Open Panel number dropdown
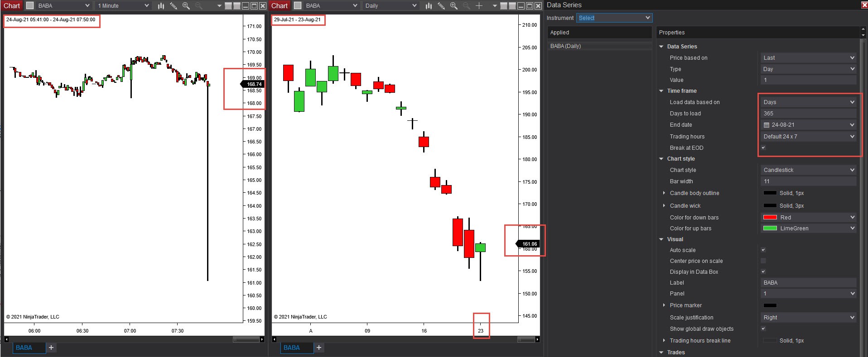868x357 pixels. [x=808, y=294]
